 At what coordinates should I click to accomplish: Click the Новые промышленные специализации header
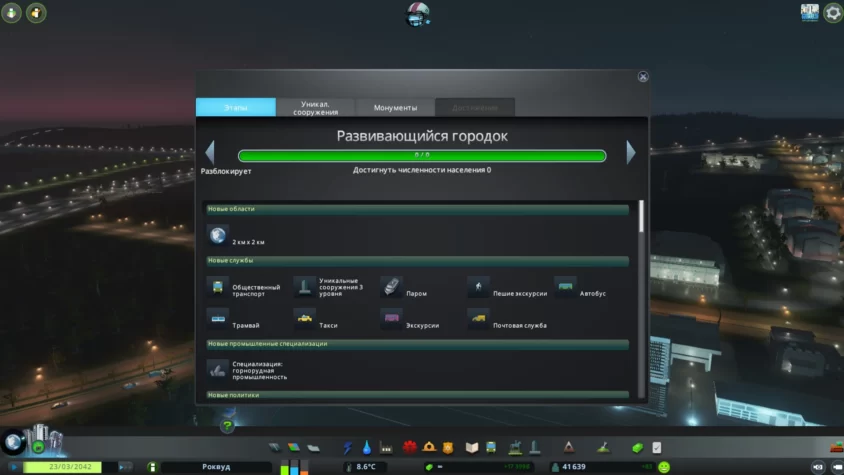point(418,344)
